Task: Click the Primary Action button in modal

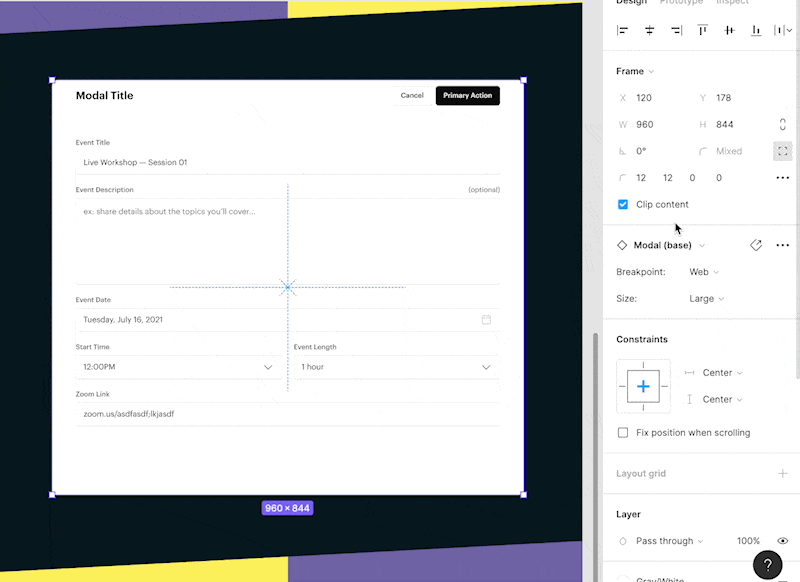Action: 467,96
